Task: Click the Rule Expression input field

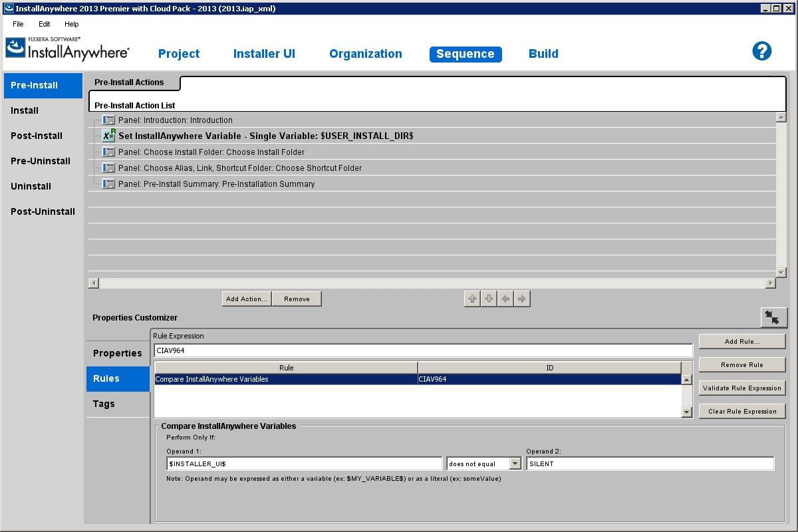Action: point(423,350)
